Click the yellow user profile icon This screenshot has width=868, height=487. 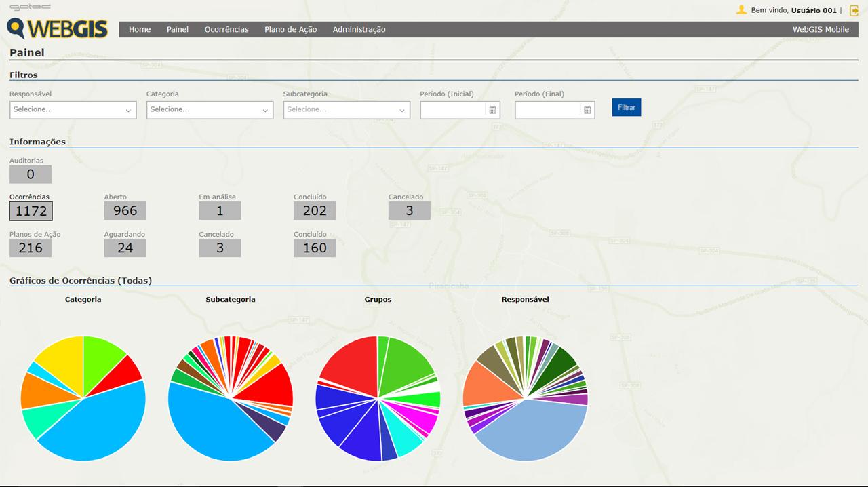coord(741,10)
